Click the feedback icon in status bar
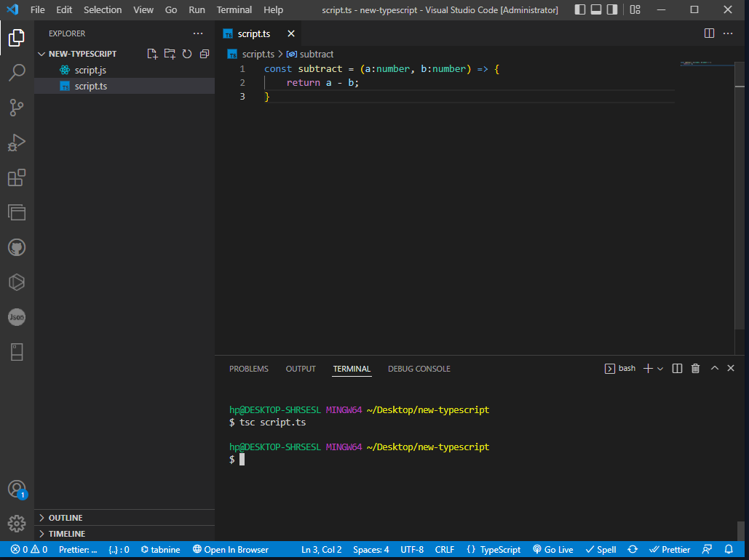 (x=708, y=550)
